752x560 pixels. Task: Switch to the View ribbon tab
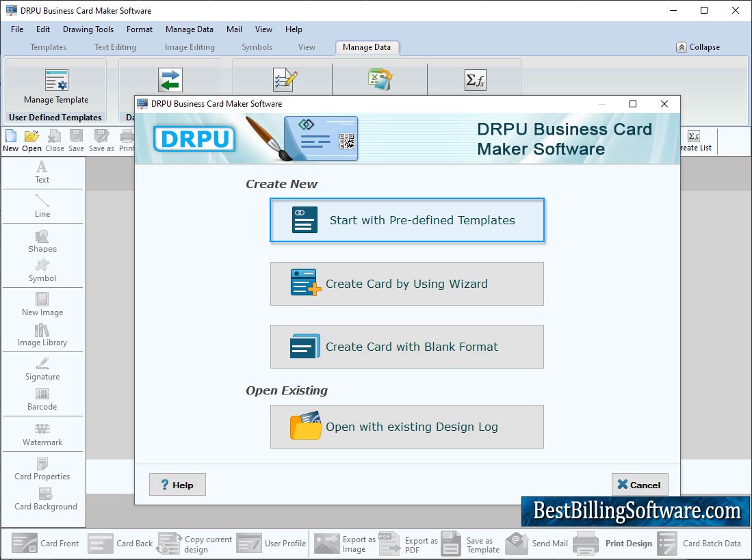point(307,47)
